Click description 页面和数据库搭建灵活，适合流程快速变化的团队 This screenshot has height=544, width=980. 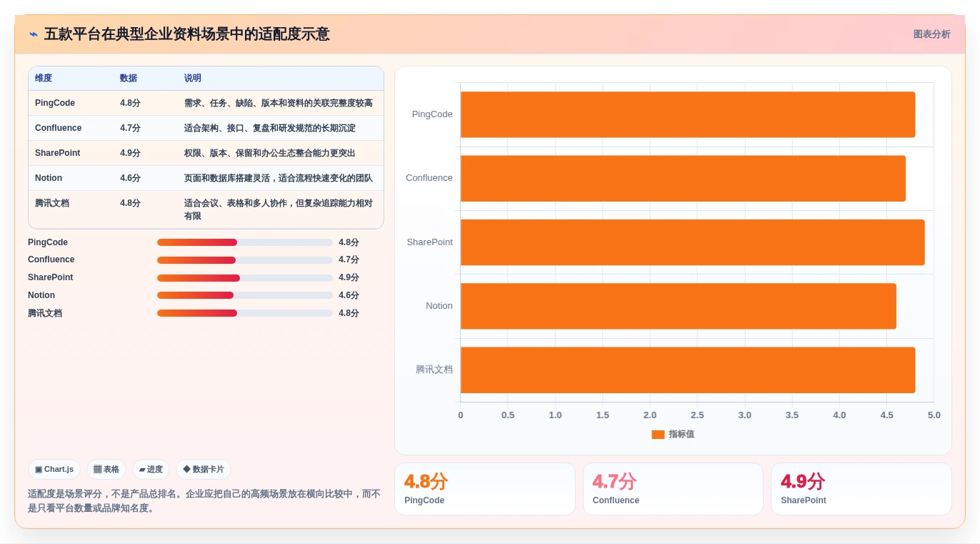(279, 178)
